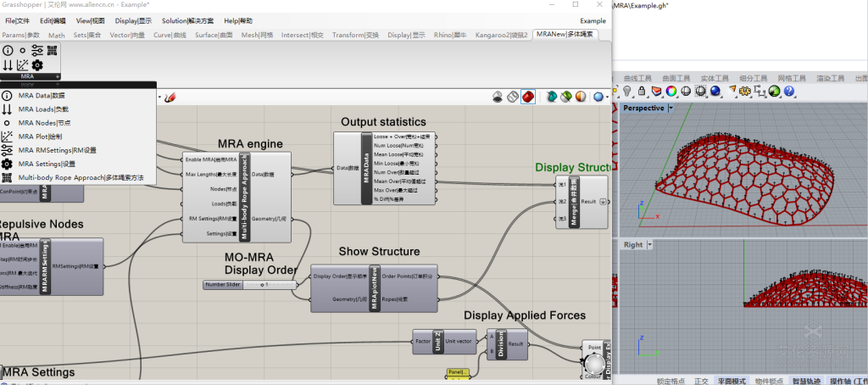This screenshot has width=868, height=385.
Task: Open the document preview settings icon
Action: (x=551, y=97)
